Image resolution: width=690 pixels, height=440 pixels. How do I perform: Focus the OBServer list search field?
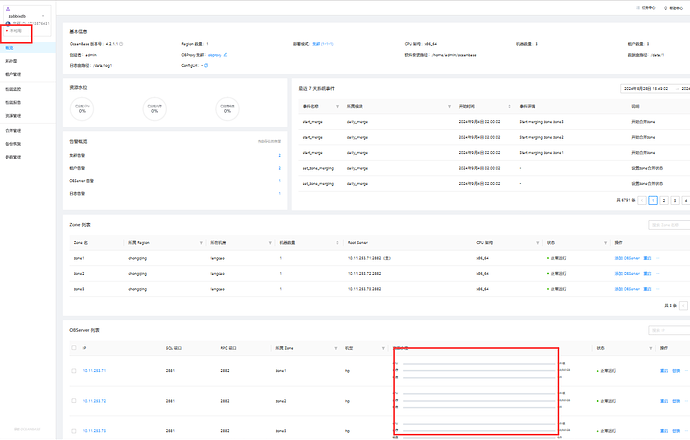pos(669,330)
